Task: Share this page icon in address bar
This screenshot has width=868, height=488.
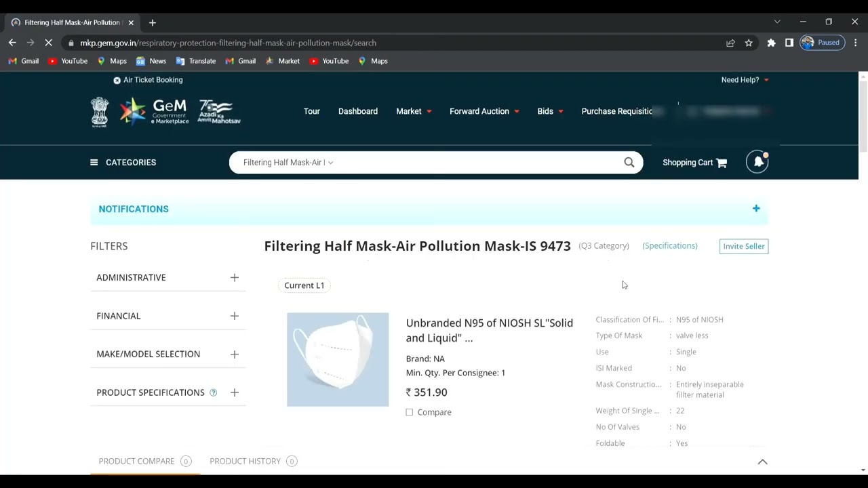Action: click(730, 43)
